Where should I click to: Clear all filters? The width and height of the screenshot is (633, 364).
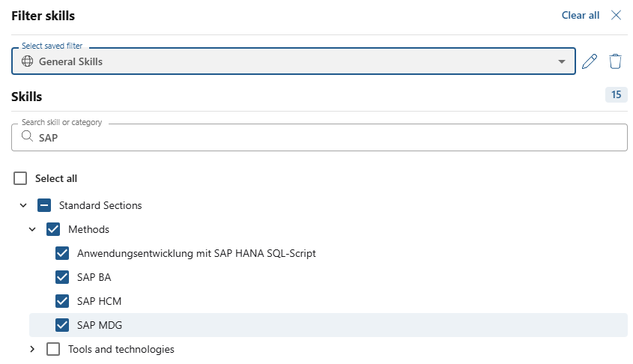coord(580,15)
